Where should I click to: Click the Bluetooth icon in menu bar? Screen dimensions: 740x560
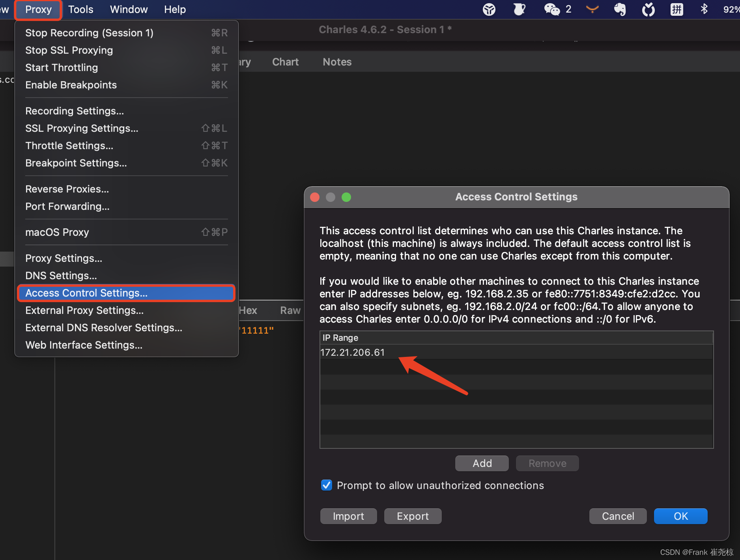[704, 9]
